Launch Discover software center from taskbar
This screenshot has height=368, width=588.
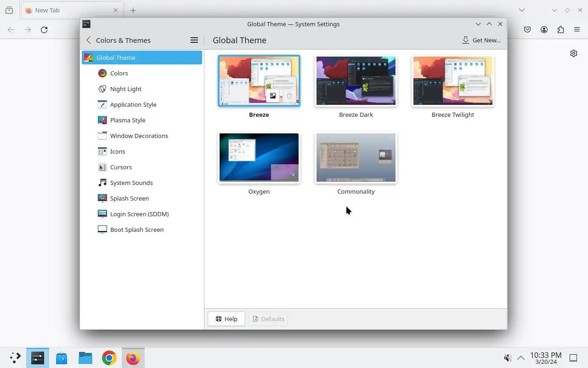point(62,358)
